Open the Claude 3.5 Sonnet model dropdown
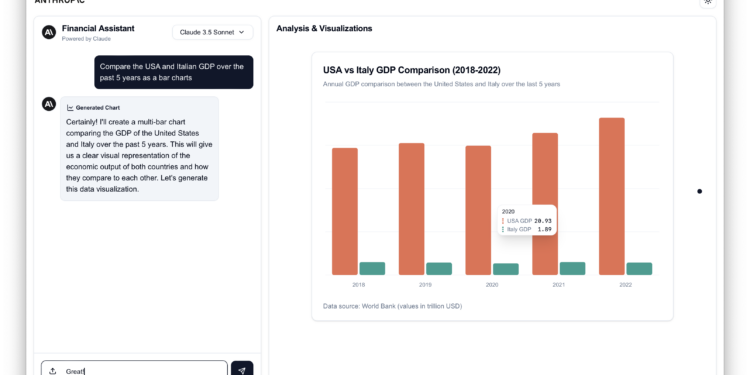The height and width of the screenshot is (375, 750). (x=212, y=32)
